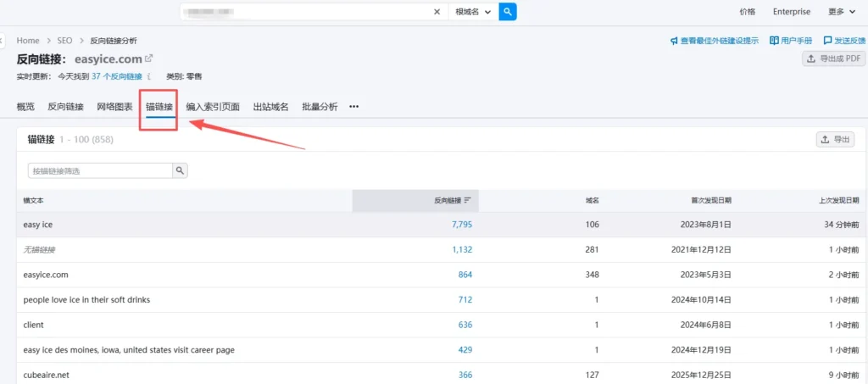Screen dimensions: 868x384
Task: Open the 37 个反向链接 link
Action: click(117, 76)
